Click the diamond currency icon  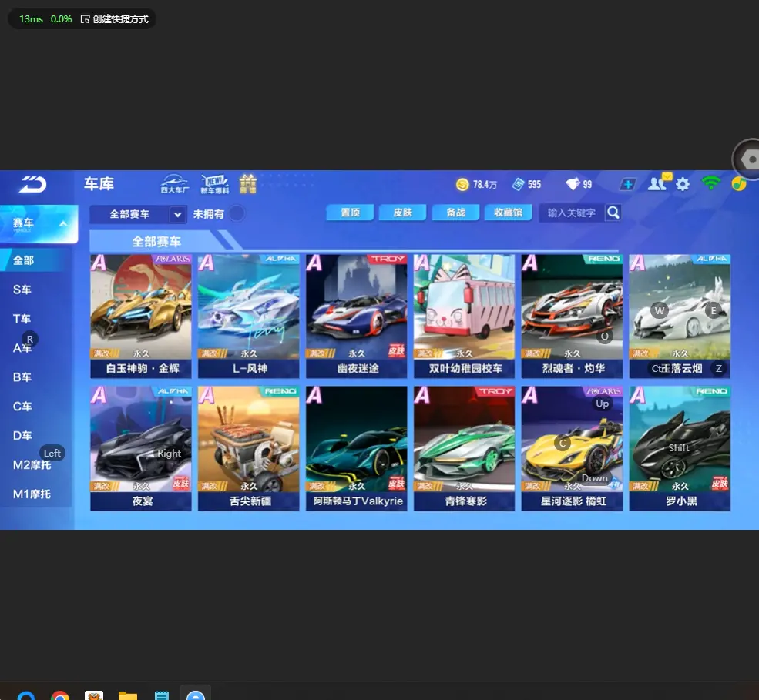(573, 184)
